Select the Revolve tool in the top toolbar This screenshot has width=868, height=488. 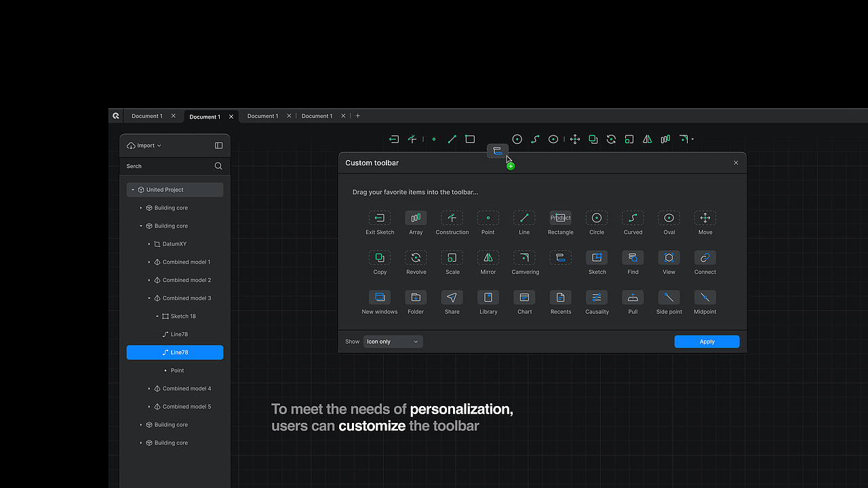point(611,139)
